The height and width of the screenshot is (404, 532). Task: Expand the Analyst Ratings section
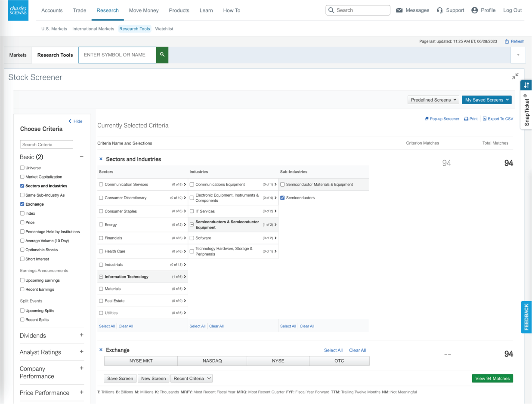82,352
